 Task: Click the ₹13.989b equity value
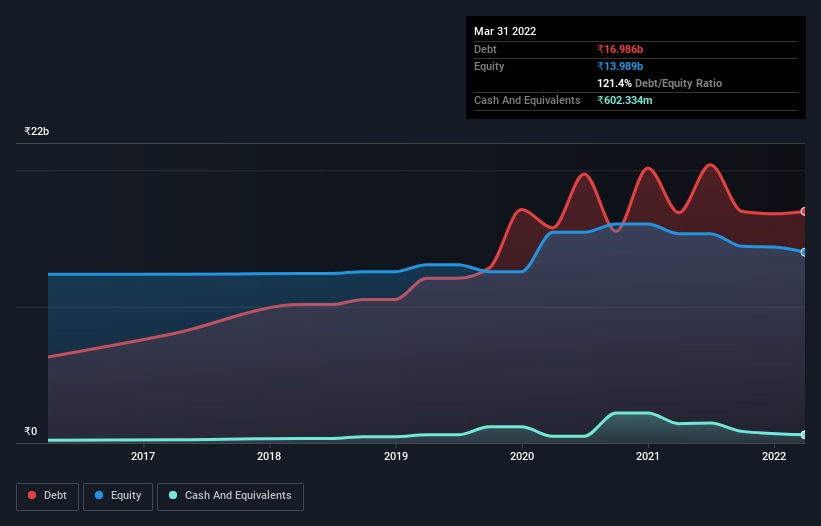point(620,66)
